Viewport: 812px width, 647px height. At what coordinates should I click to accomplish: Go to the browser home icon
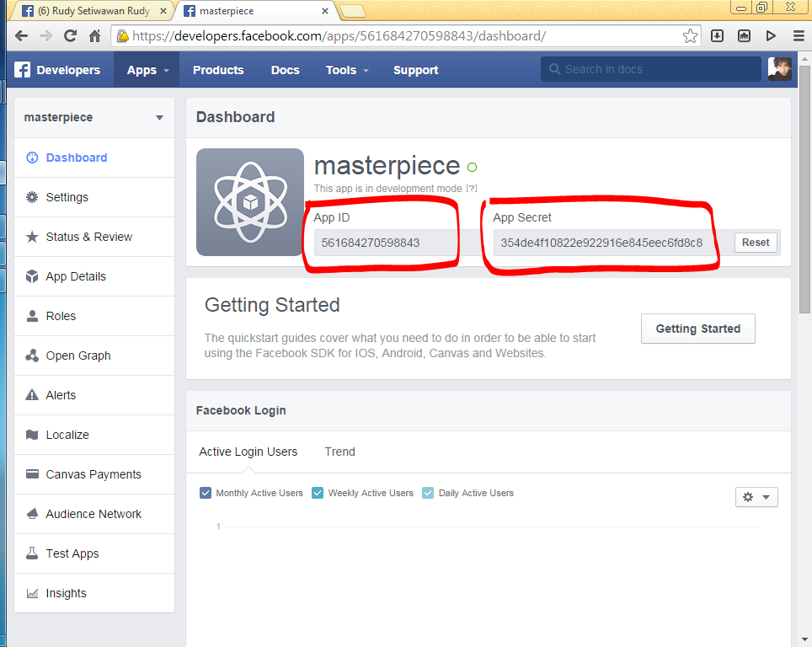pyautogui.click(x=95, y=35)
